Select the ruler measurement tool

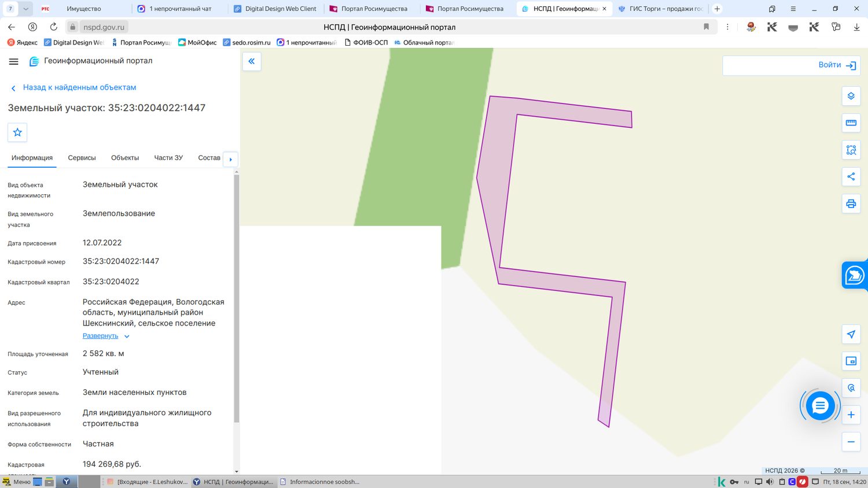click(851, 123)
